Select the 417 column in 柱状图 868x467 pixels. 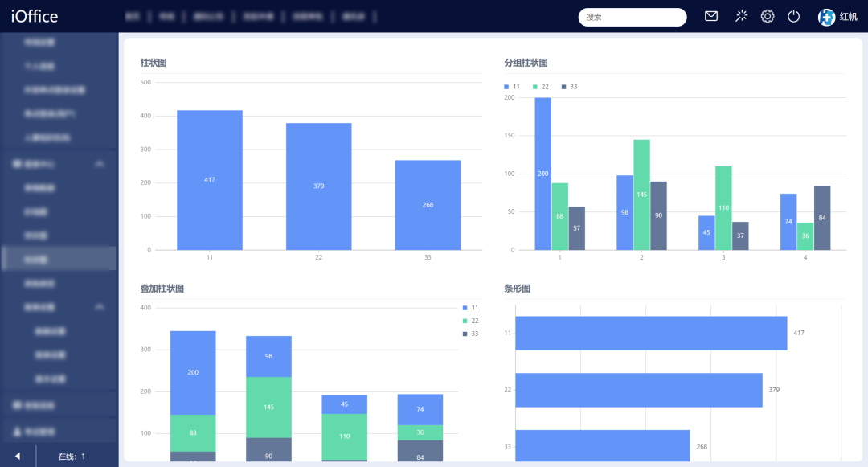point(210,180)
